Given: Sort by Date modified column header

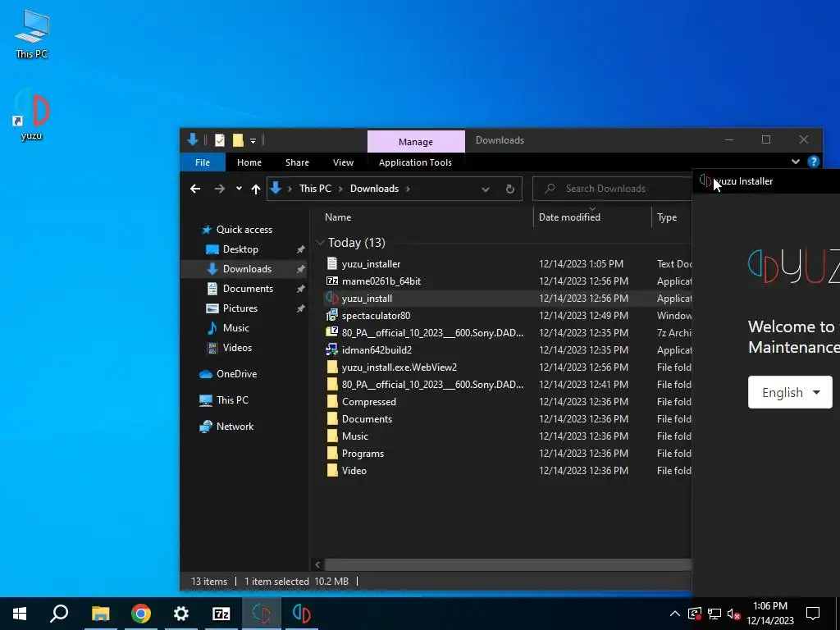Looking at the screenshot, I should pyautogui.click(x=569, y=217).
